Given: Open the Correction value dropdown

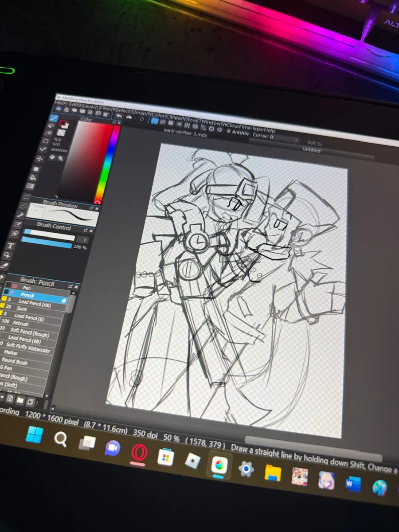Looking at the screenshot, I should click(297, 140).
